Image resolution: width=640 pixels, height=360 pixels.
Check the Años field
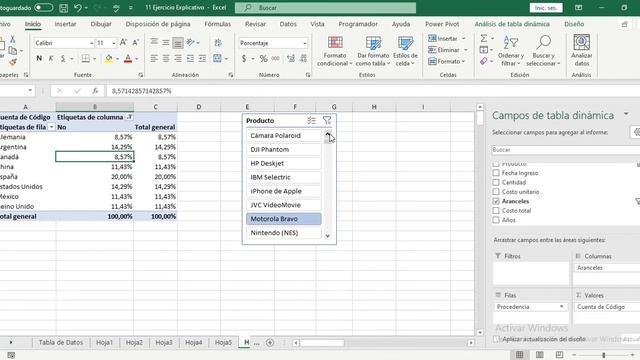(496, 220)
